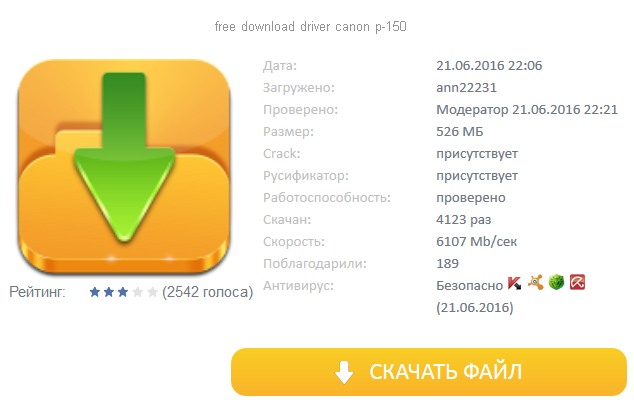The width and height of the screenshot is (634, 402).
Task: Click the Kaspersky antivirus icon
Action: point(514,283)
